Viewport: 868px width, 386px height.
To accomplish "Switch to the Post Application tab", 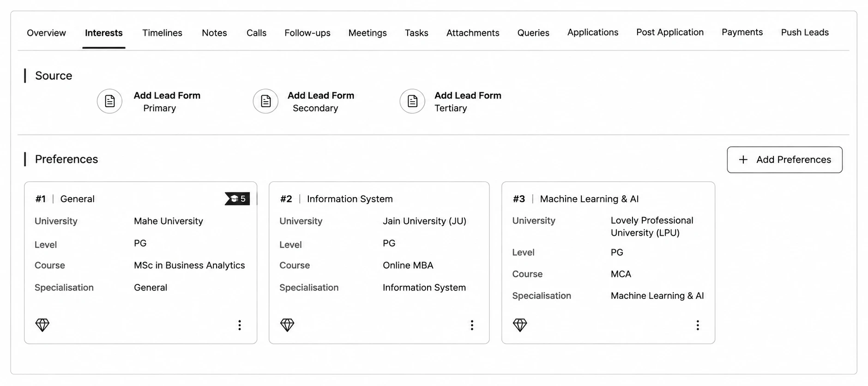I will pos(670,32).
